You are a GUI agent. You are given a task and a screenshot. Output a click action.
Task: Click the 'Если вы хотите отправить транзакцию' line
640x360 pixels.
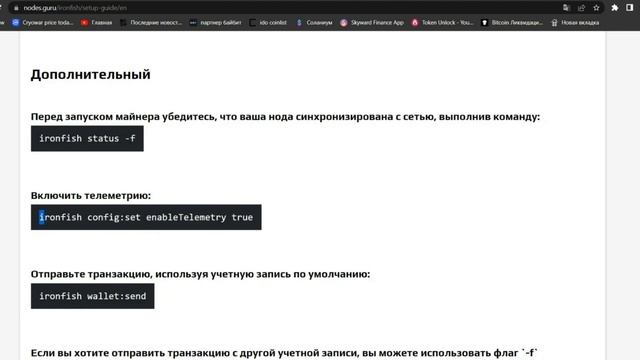click(x=284, y=353)
